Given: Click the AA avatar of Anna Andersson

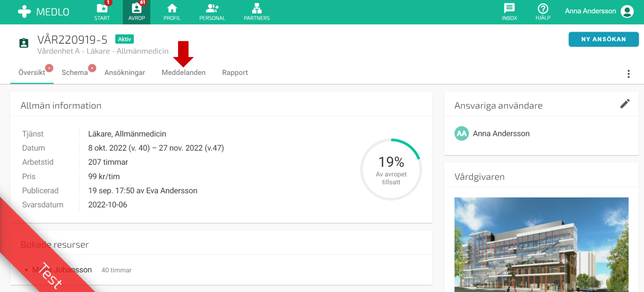Looking at the screenshot, I should 461,133.
